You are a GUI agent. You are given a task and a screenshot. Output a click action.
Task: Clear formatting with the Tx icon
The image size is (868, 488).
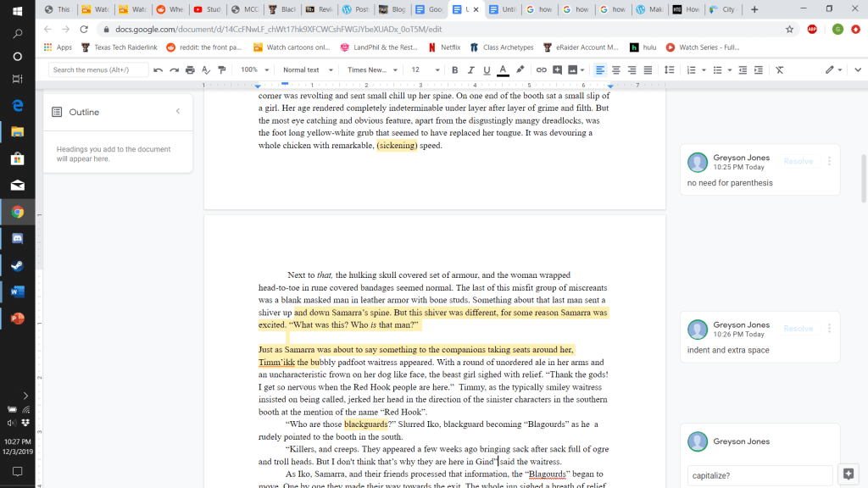tap(779, 69)
